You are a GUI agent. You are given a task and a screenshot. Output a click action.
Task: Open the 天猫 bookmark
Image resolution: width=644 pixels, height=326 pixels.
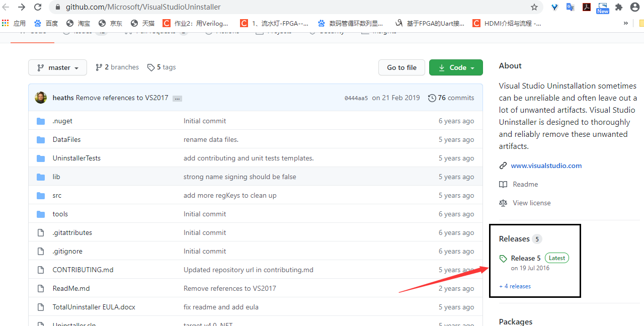click(x=142, y=23)
